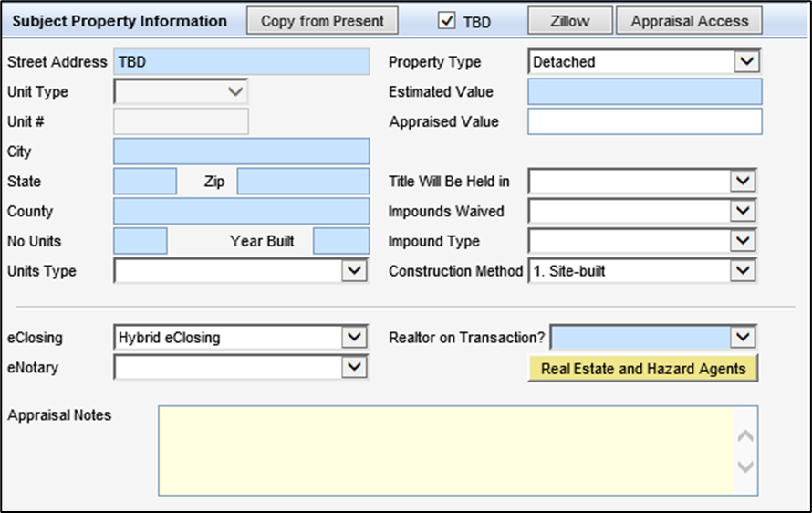Uncheck the TBD checkbox
This screenshot has height=513, width=812.
click(447, 20)
